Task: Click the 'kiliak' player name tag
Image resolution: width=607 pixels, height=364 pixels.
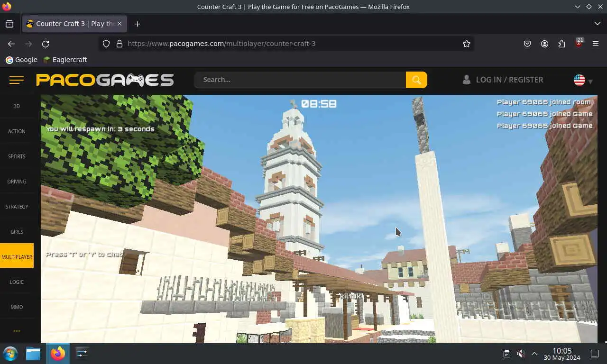Action: tap(350, 296)
